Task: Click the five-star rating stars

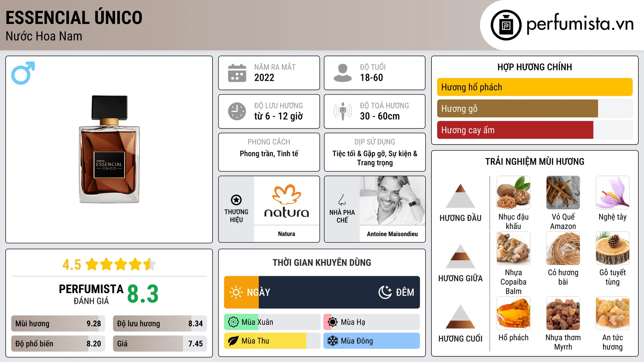Action: click(x=120, y=264)
